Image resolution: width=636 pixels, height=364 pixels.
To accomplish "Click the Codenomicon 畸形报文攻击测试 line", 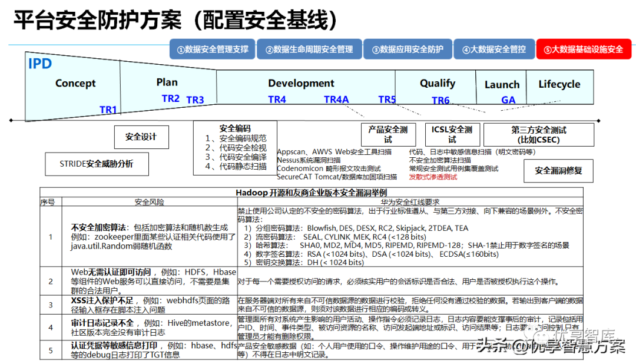I will [x=329, y=168].
